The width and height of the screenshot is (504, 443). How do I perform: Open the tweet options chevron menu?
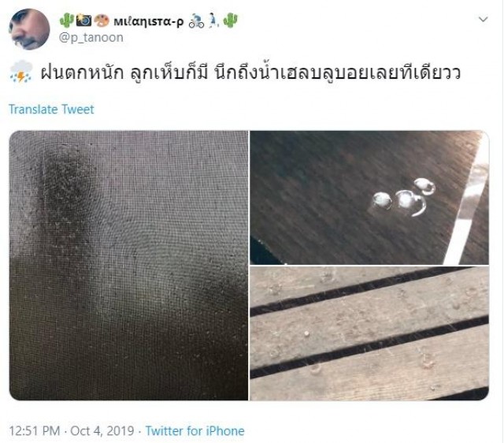coord(483,19)
